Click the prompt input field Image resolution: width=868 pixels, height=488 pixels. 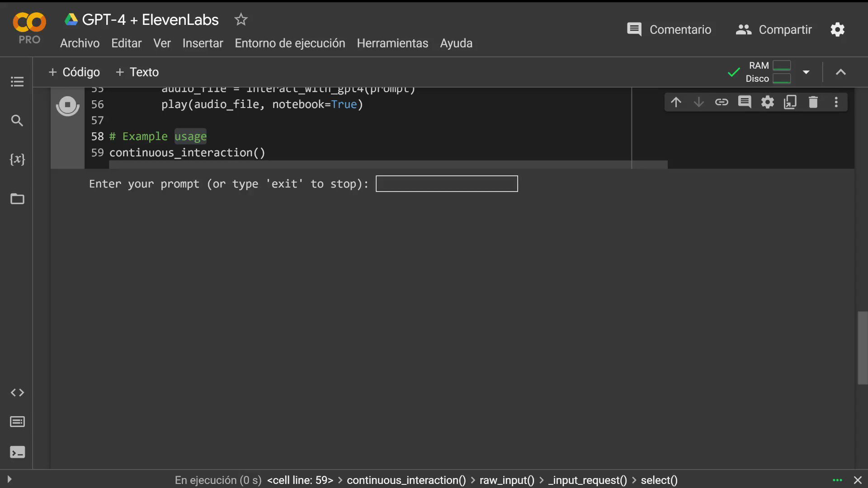pos(447,184)
